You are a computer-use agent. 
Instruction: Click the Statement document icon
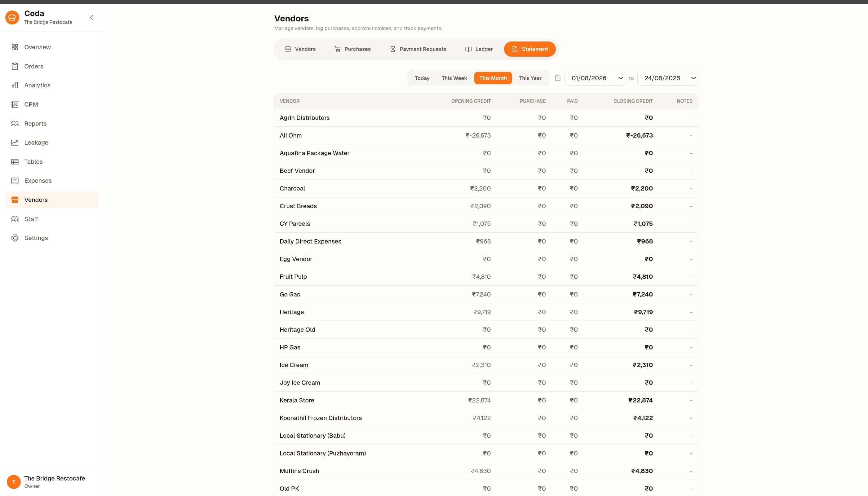click(x=515, y=49)
